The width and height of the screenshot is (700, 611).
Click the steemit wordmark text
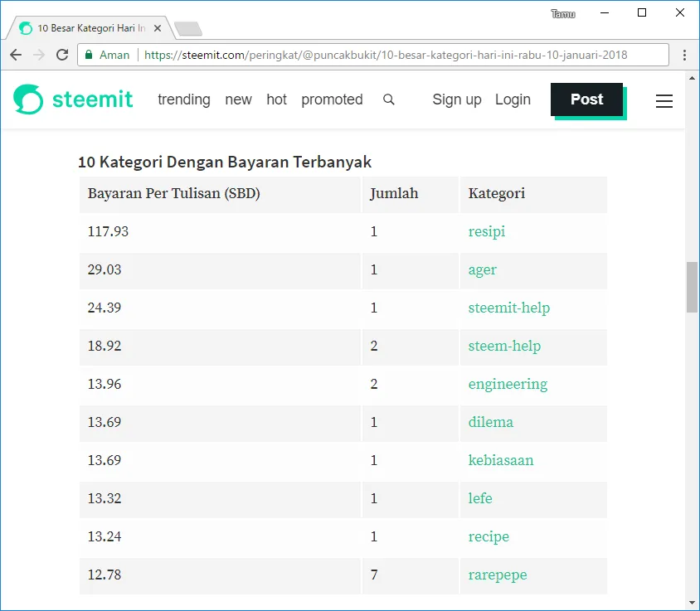[x=93, y=99]
